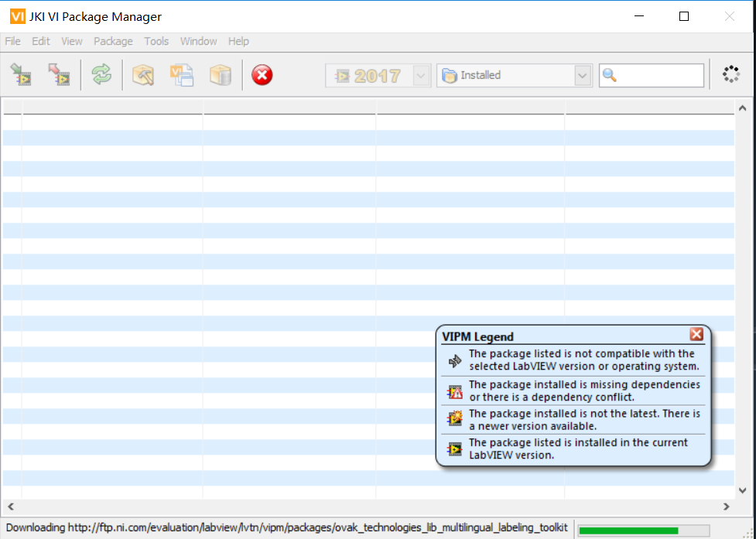Open the Help menu

tap(238, 42)
